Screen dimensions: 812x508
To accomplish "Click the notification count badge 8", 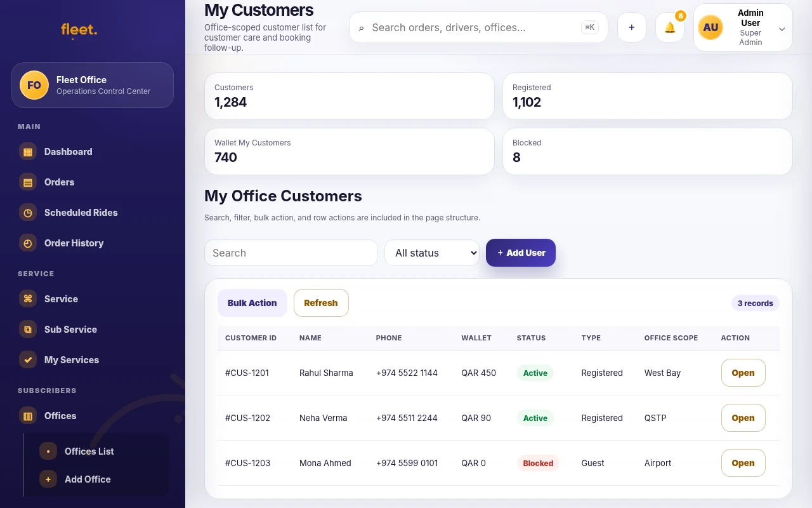I will point(681,16).
